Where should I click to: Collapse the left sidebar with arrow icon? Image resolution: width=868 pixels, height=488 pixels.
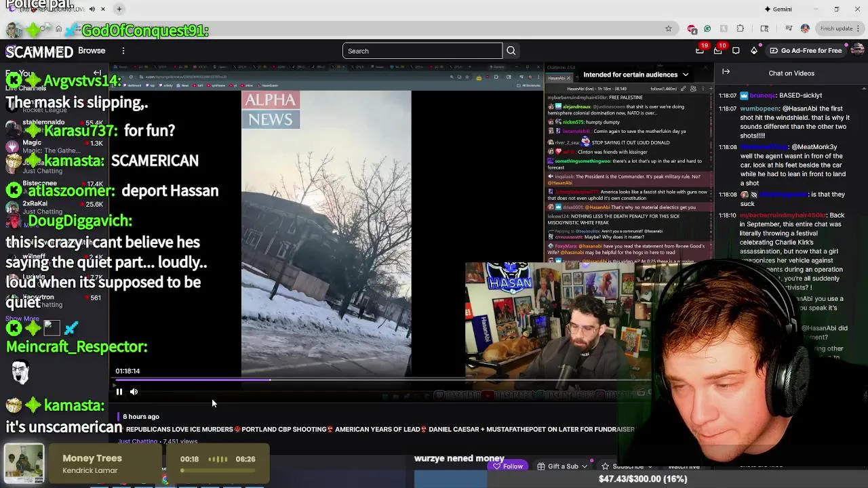click(97, 73)
